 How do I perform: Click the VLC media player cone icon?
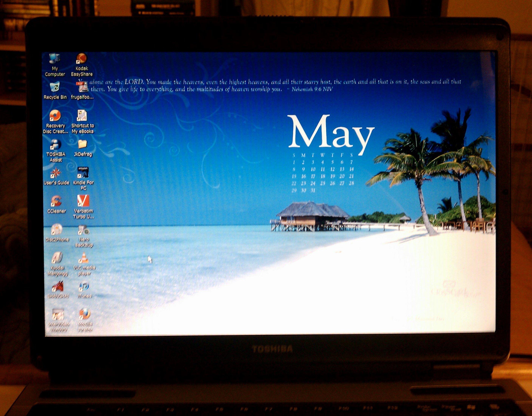click(x=84, y=258)
